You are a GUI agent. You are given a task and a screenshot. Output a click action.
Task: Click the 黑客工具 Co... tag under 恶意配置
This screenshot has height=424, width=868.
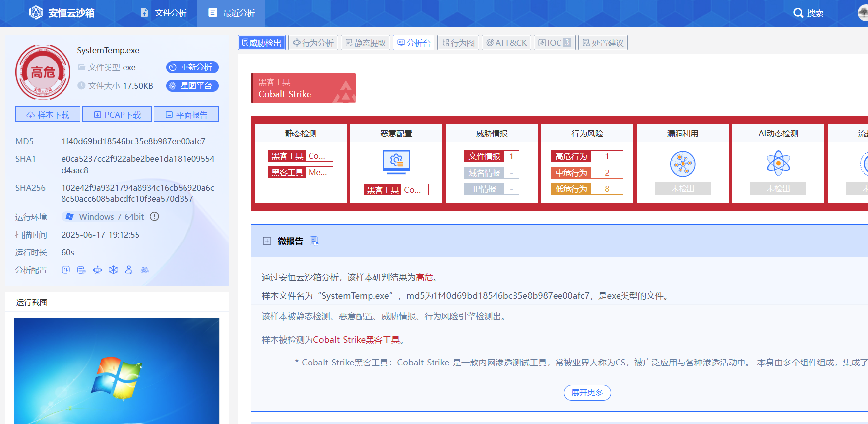point(396,189)
